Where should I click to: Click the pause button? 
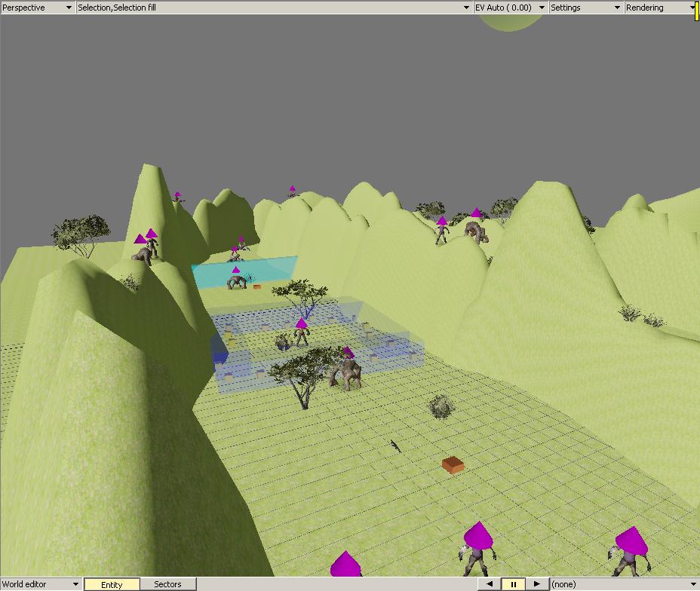click(x=514, y=584)
